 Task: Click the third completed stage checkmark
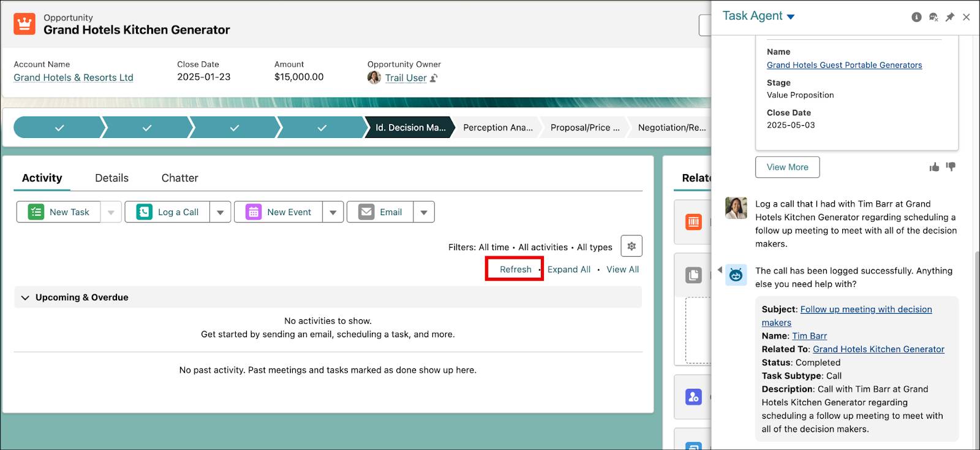[x=235, y=128]
